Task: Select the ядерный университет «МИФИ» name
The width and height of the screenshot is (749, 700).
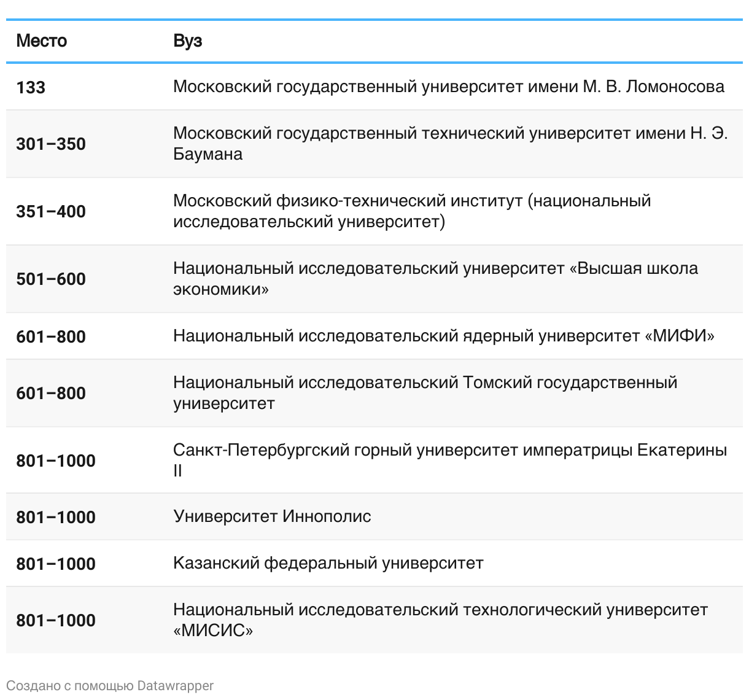Action: (x=443, y=336)
